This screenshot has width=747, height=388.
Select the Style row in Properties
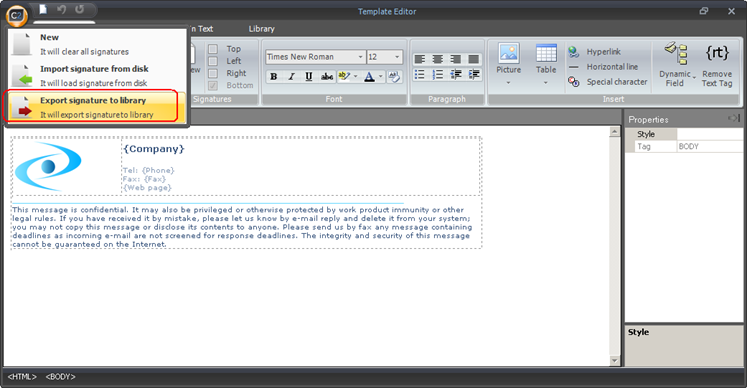point(684,134)
